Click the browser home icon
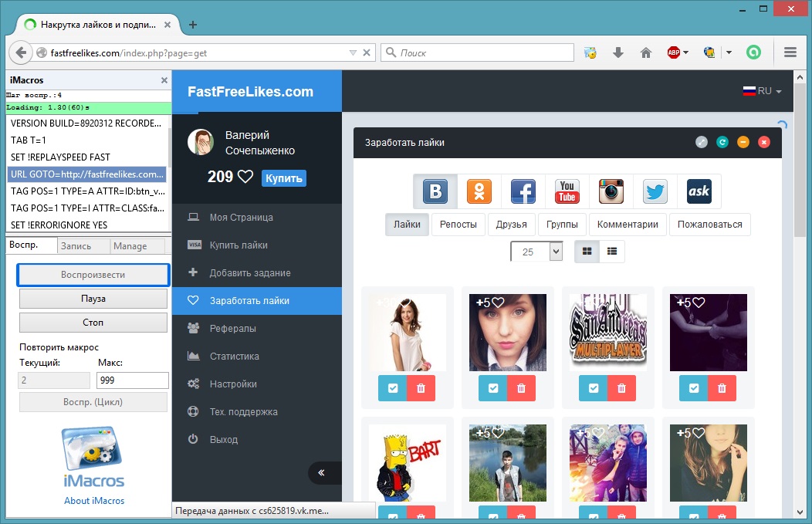The height and width of the screenshot is (524, 812). pos(646,52)
